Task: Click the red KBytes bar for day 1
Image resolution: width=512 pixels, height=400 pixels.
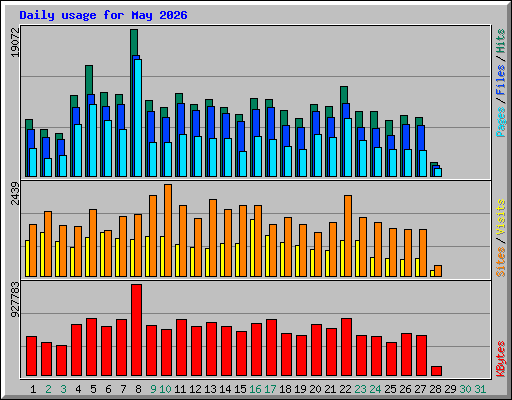Action: [31, 356]
